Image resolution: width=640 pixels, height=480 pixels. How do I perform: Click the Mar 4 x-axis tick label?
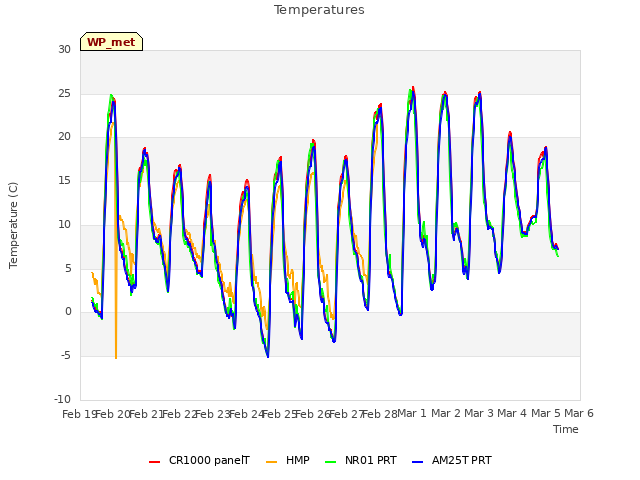(x=512, y=414)
